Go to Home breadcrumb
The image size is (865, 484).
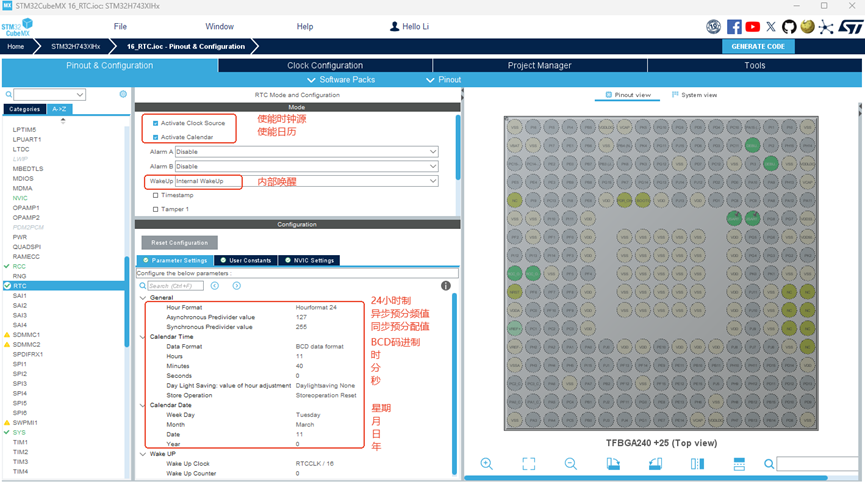tap(15, 46)
